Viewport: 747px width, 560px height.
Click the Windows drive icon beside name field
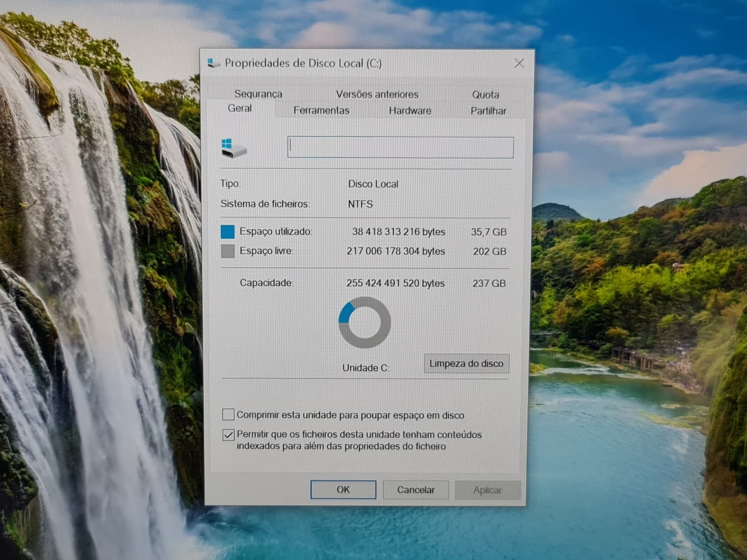[x=234, y=148]
